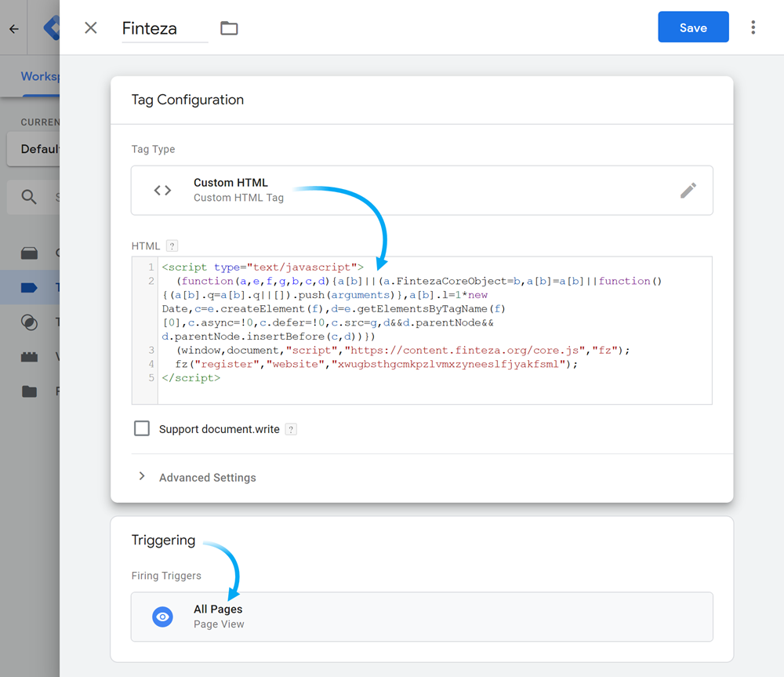Click the help icon next to HTML label
This screenshot has width=784, height=677.
tap(172, 246)
